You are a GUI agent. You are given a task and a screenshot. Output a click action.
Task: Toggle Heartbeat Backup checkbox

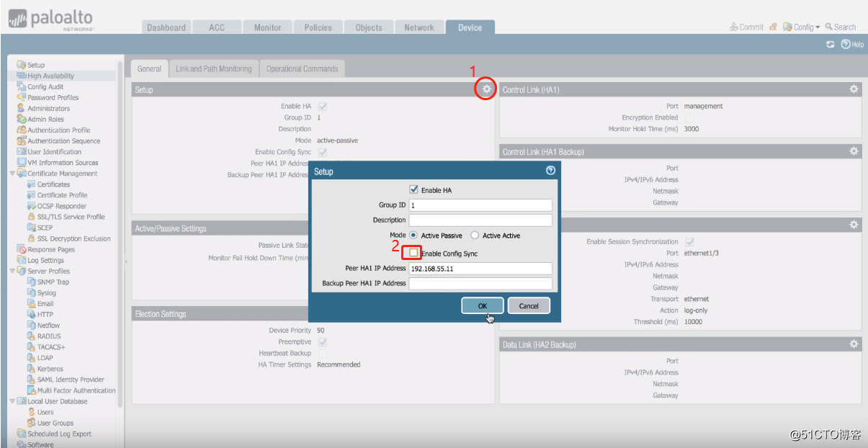[x=322, y=354]
